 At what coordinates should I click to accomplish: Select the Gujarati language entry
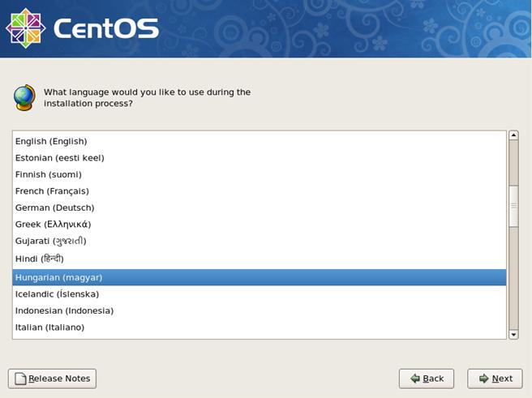tap(51, 242)
